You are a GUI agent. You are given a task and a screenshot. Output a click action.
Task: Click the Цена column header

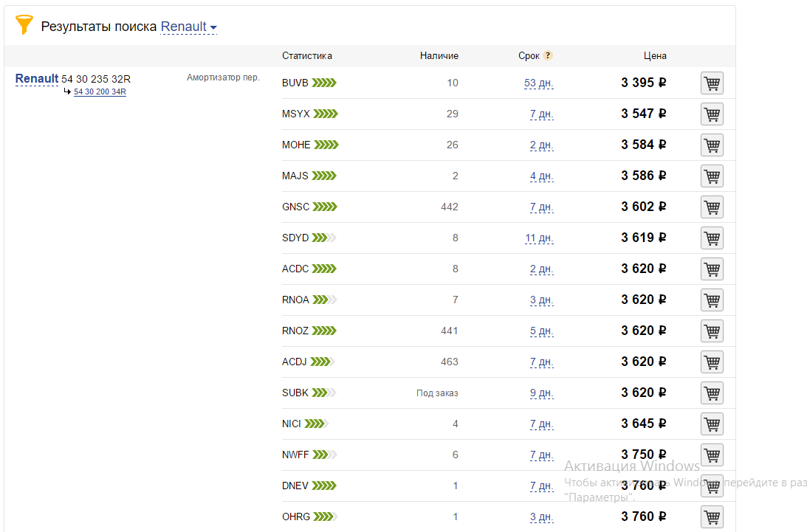(x=654, y=55)
